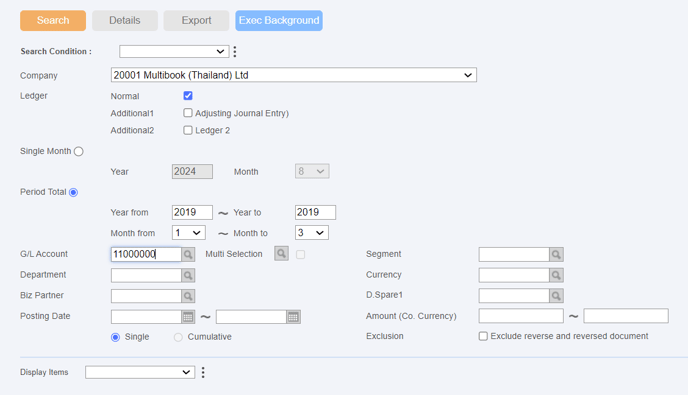Click the Posting Date start field
Image resolution: width=688 pixels, height=395 pixels.
[146, 316]
